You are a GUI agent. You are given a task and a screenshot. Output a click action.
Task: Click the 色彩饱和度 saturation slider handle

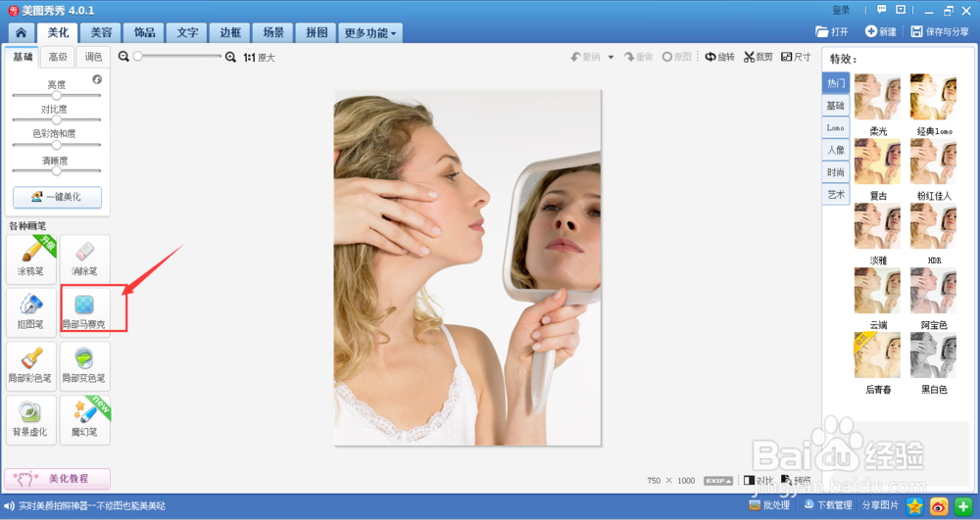tap(57, 145)
